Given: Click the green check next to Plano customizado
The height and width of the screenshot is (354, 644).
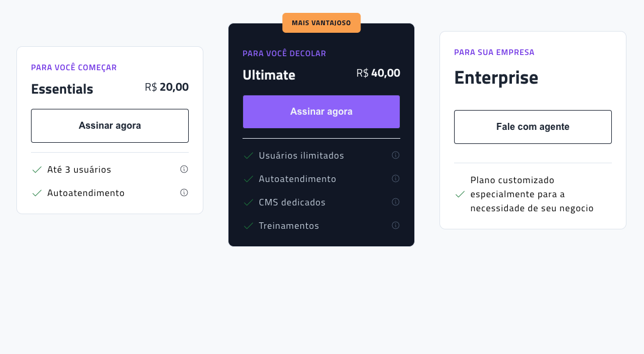Looking at the screenshot, I should point(459,194).
